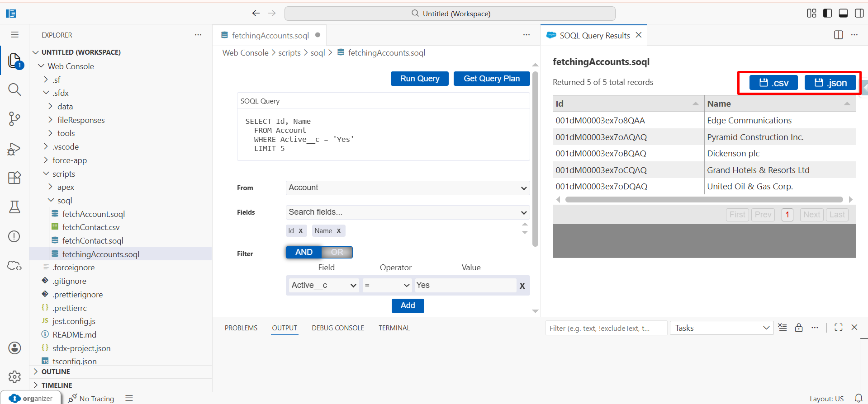The width and height of the screenshot is (868, 404).
Task: Toggle filter to AND
Action: point(304,252)
